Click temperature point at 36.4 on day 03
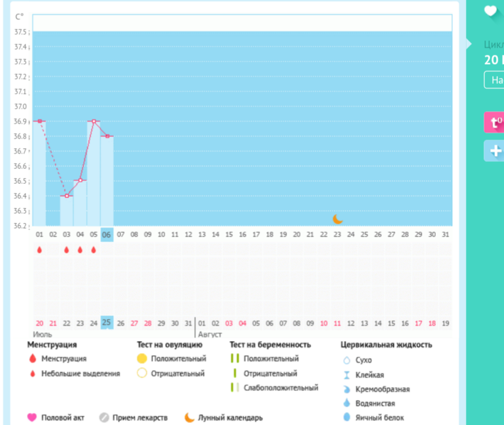The width and height of the screenshot is (504, 425). tap(67, 195)
